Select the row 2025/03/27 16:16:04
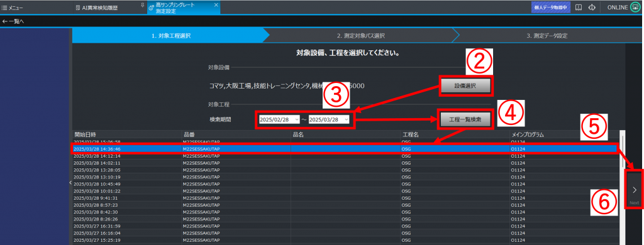644x245 pixels. coord(345,232)
